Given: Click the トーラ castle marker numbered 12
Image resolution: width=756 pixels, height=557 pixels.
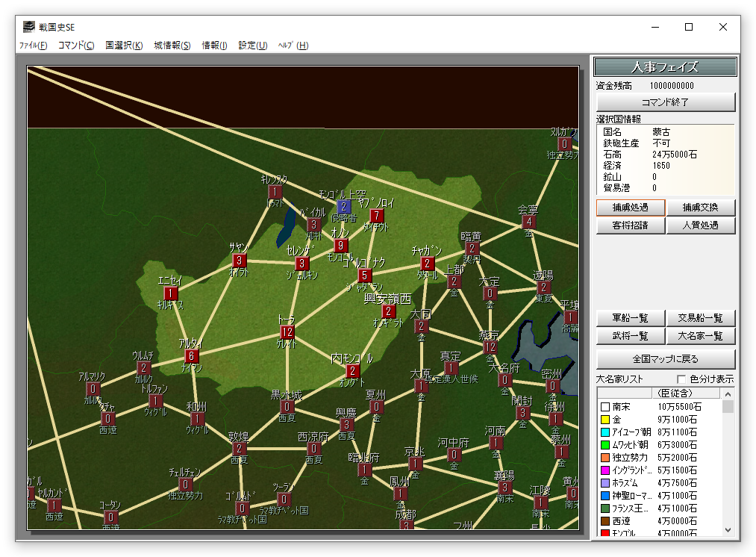Looking at the screenshot, I should click(287, 332).
